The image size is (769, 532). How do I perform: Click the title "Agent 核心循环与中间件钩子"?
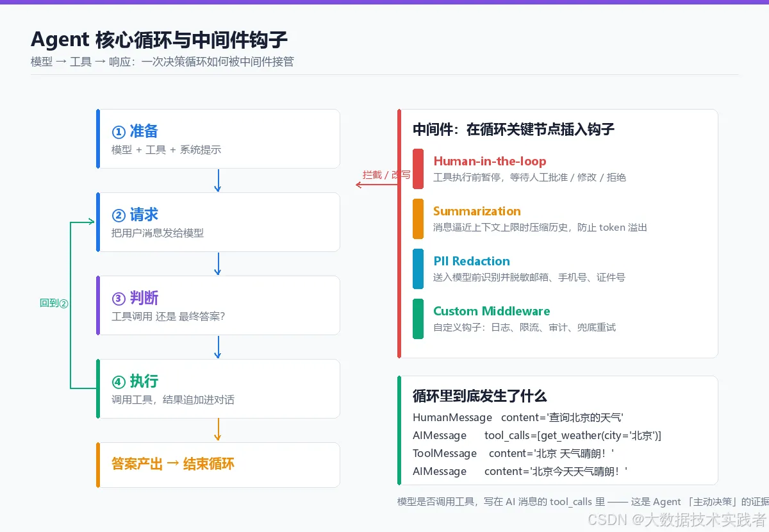159,40
